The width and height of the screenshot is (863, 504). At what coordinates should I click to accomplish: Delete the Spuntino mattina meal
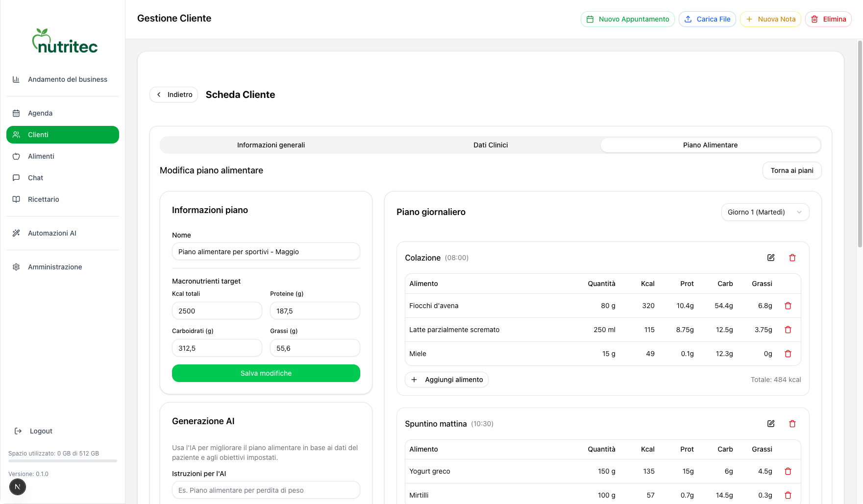point(792,424)
